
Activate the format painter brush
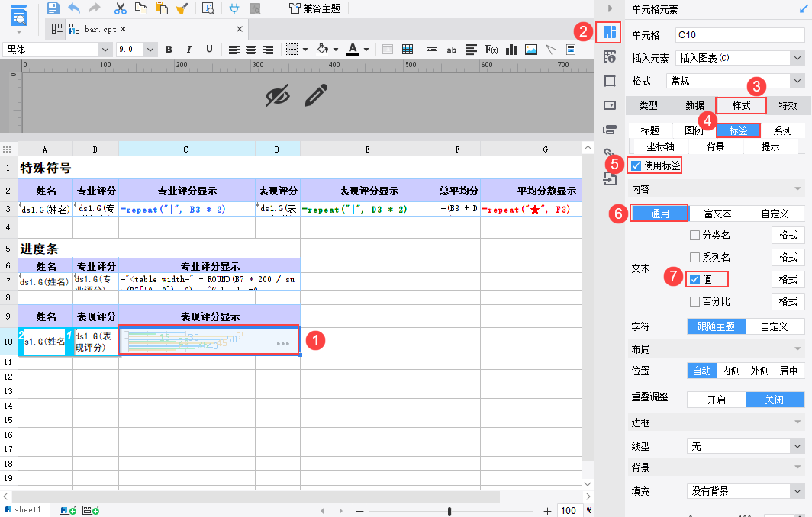[x=182, y=8]
